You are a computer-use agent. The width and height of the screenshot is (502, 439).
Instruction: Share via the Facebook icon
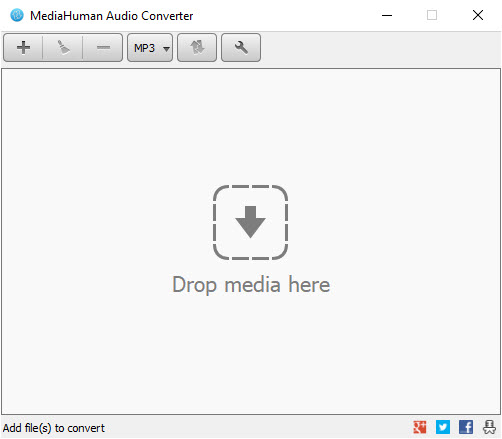click(x=466, y=427)
